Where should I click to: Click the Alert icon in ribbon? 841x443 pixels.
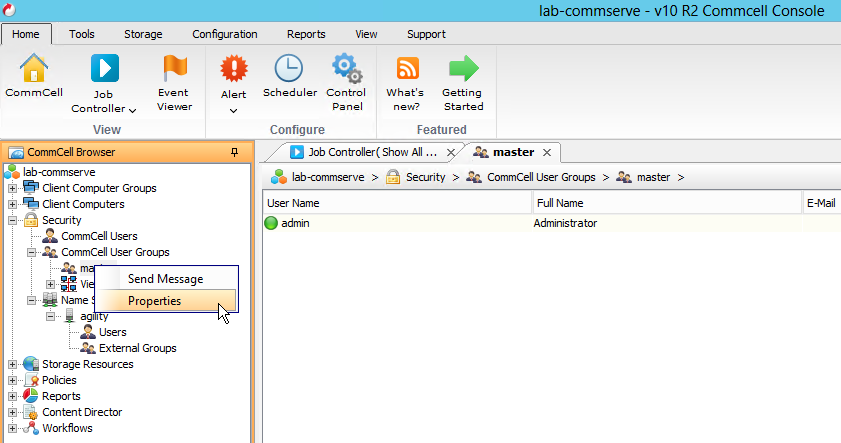(233, 70)
